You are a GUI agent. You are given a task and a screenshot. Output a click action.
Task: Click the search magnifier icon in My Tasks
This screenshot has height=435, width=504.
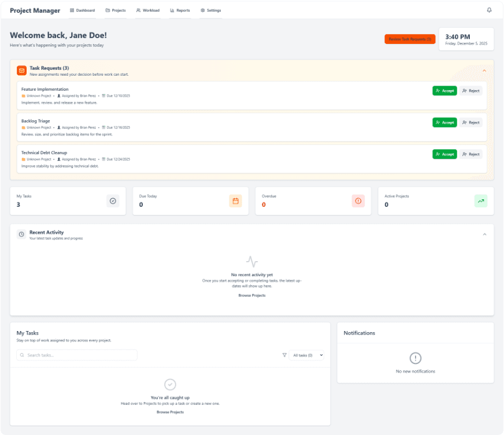tap(22, 355)
